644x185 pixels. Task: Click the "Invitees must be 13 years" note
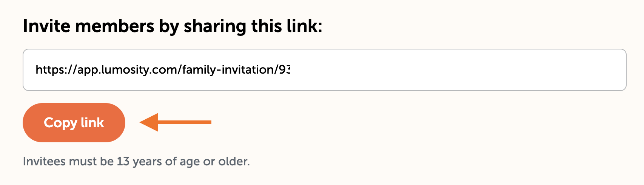[x=136, y=162]
